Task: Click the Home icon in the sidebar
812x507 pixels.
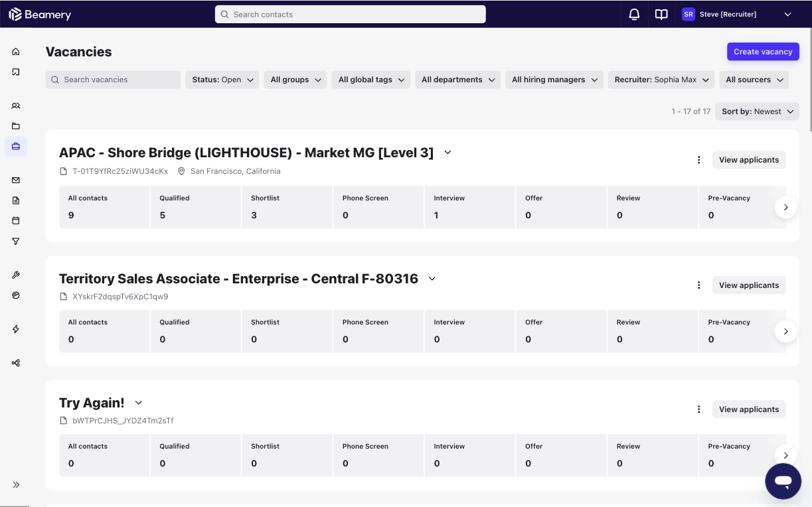Action: point(16,52)
